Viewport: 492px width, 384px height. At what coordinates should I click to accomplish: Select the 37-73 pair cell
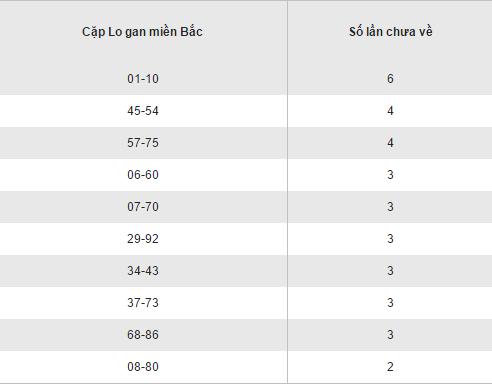click(143, 303)
